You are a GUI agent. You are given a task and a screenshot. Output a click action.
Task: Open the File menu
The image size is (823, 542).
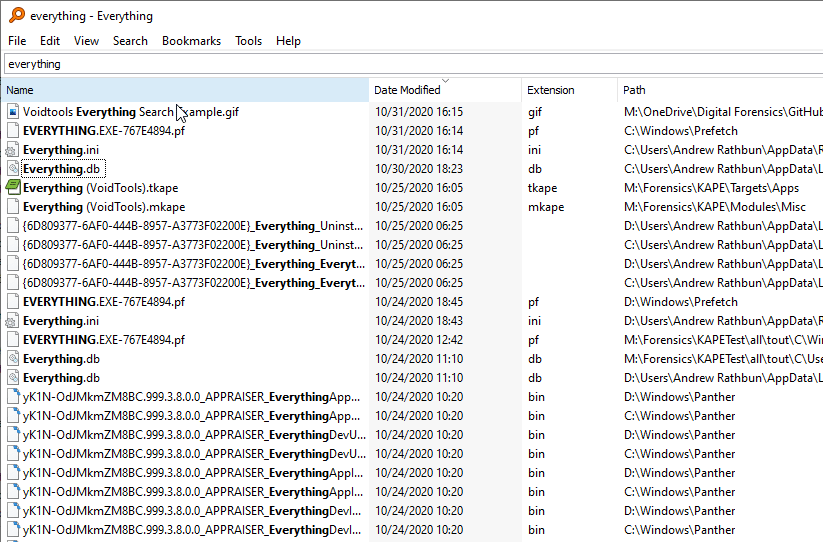coord(17,41)
